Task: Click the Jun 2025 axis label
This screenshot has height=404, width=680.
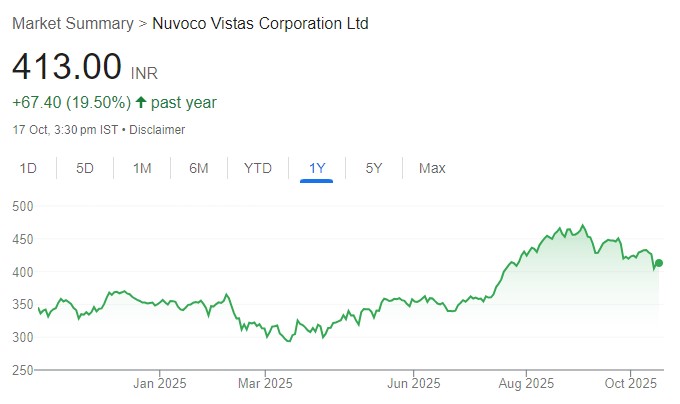Action: coord(413,383)
